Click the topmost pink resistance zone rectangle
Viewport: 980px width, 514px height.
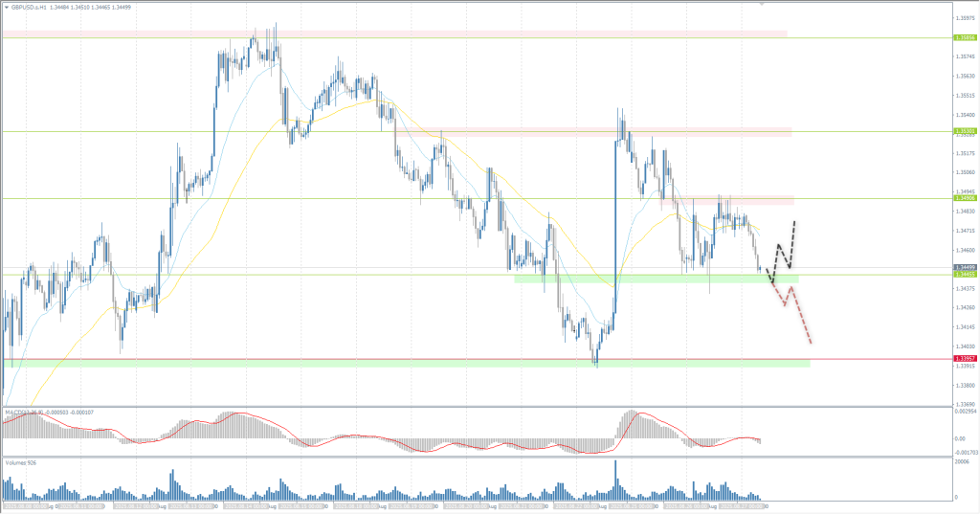pos(383,34)
